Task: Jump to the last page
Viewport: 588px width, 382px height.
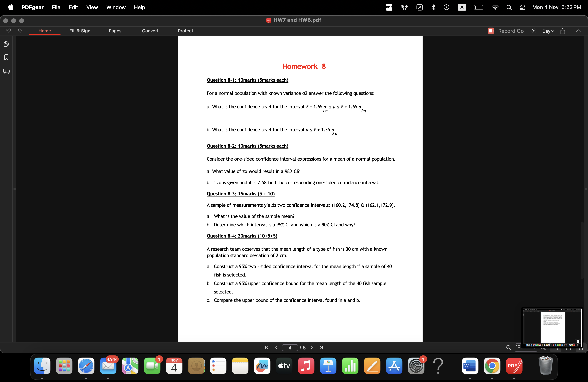Action: 321,347
